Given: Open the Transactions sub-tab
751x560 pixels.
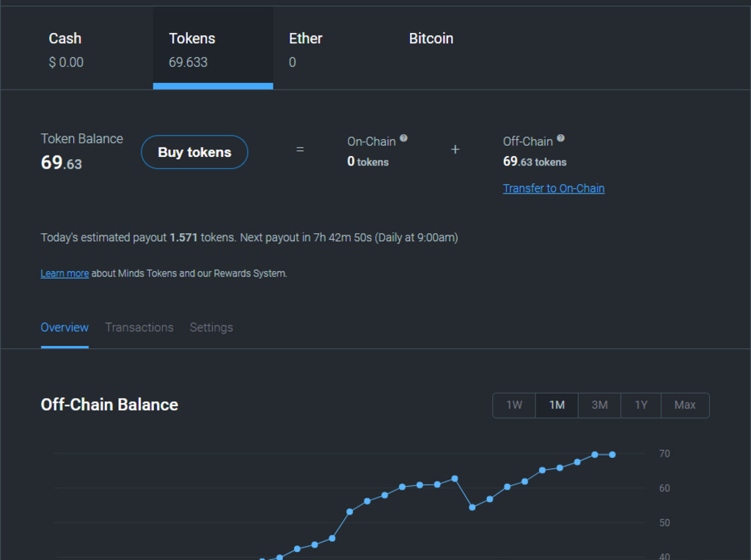Looking at the screenshot, I should pyautogui.click(x=139, y=328).
